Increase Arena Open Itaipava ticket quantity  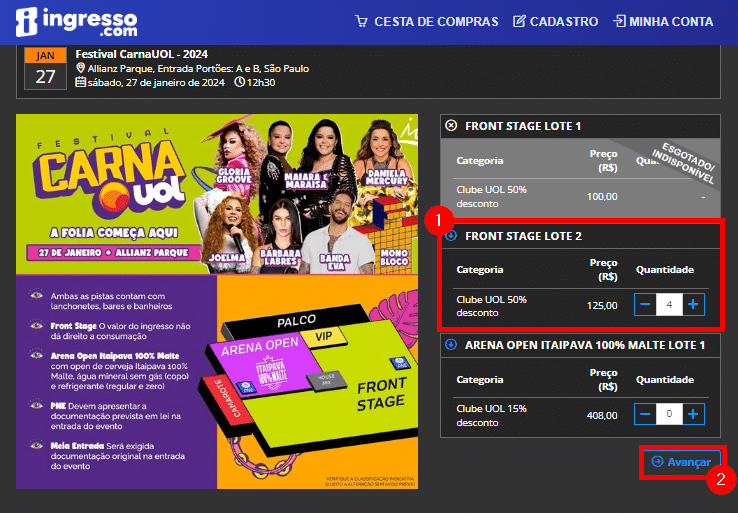693,414
